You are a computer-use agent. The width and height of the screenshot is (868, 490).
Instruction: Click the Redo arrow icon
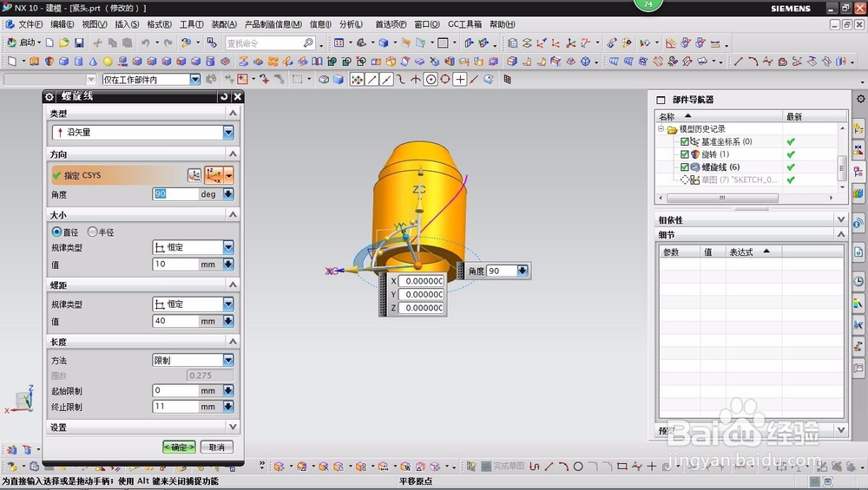point(168,42)
